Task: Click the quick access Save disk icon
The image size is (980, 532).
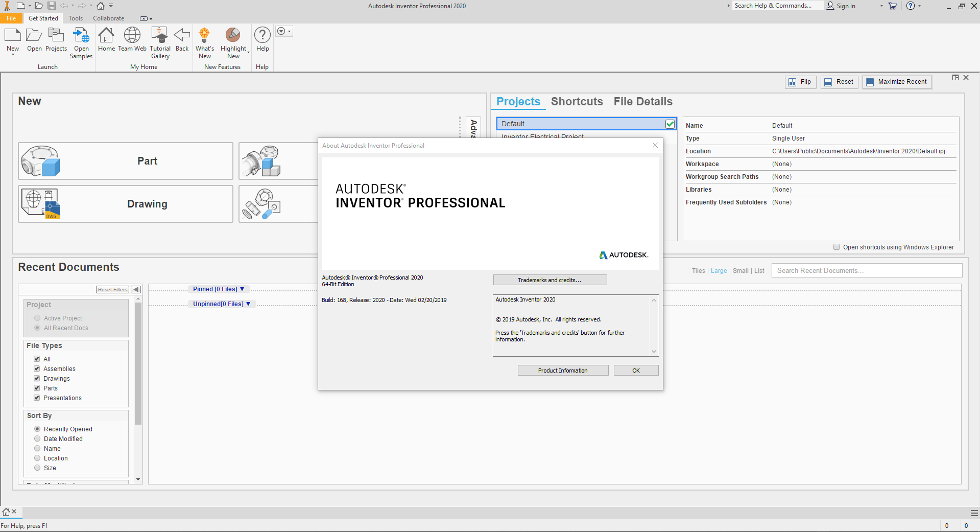Action: click(52, 6)
